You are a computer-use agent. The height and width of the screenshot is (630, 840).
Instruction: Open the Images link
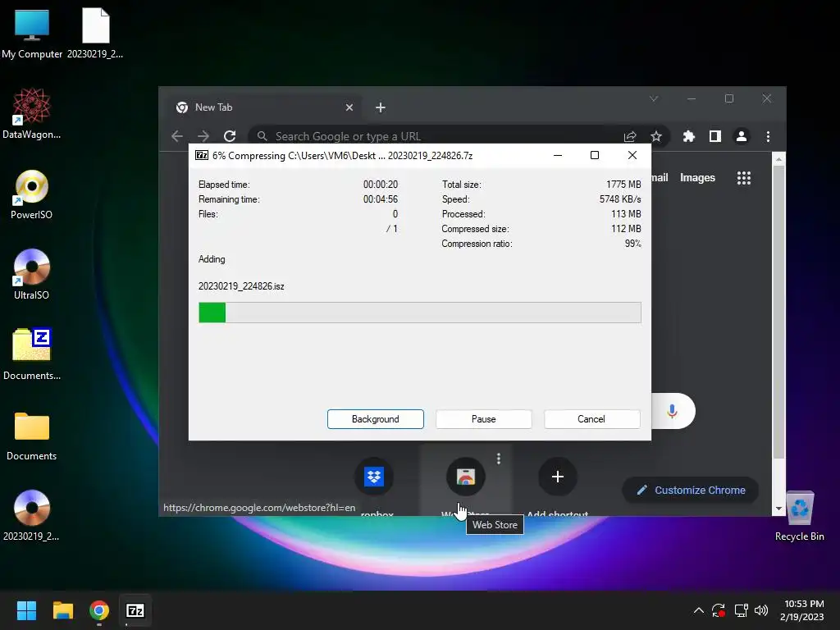(x=697, y=178)
